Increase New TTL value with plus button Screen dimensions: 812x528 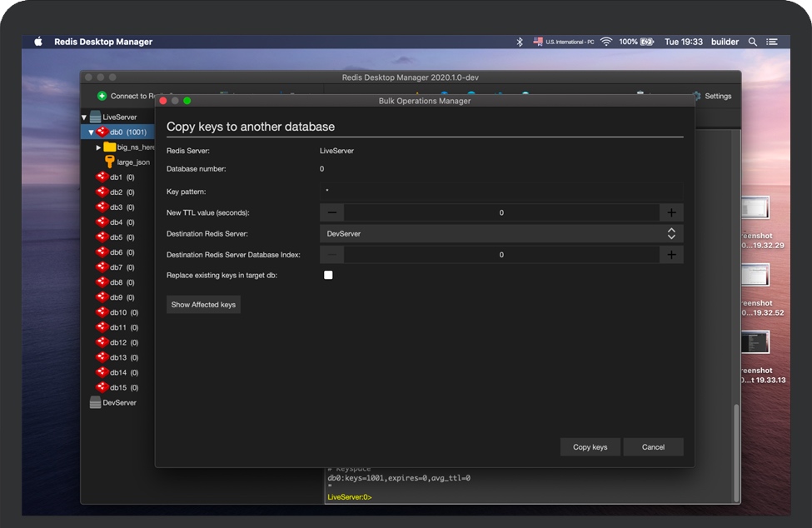[671, 212]
